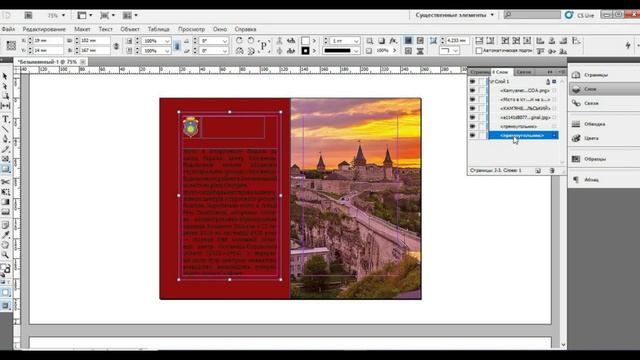Toggle visibility eye of Слой 1
Image resolution: width=640 pixels, height=360 pixels.
pyautogui.click(x=473, y=81)
